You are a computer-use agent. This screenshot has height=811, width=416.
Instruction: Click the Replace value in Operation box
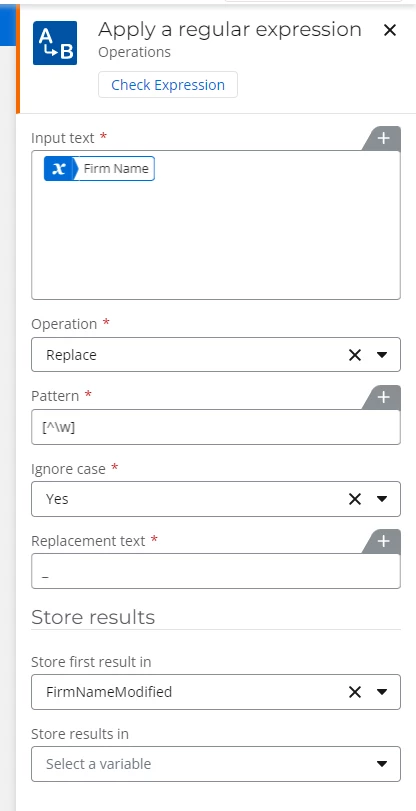71,355
